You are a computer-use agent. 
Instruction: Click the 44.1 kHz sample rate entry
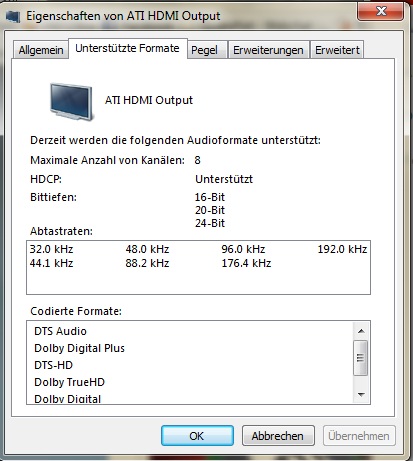(x=51, y=263)
